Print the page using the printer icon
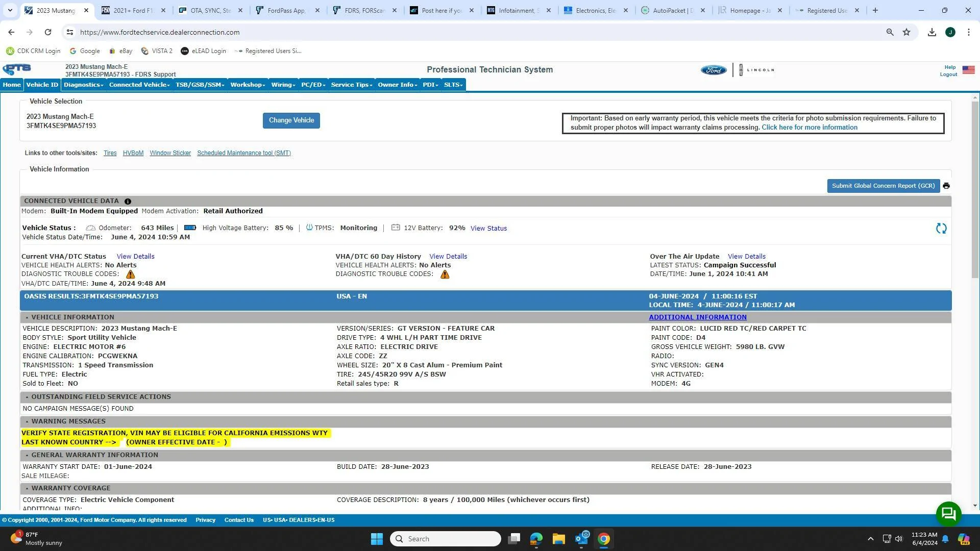This screenshot has height=551, width=980. [x=946, y=186]
